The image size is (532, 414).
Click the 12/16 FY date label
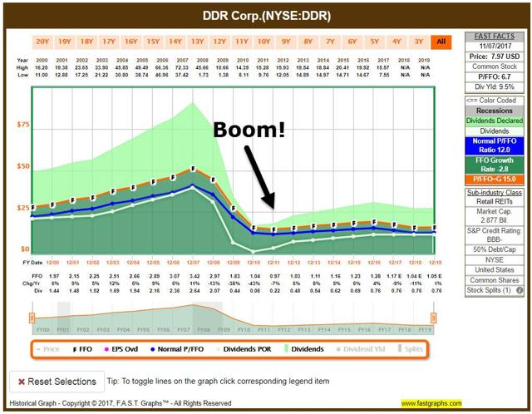(374, 263)
